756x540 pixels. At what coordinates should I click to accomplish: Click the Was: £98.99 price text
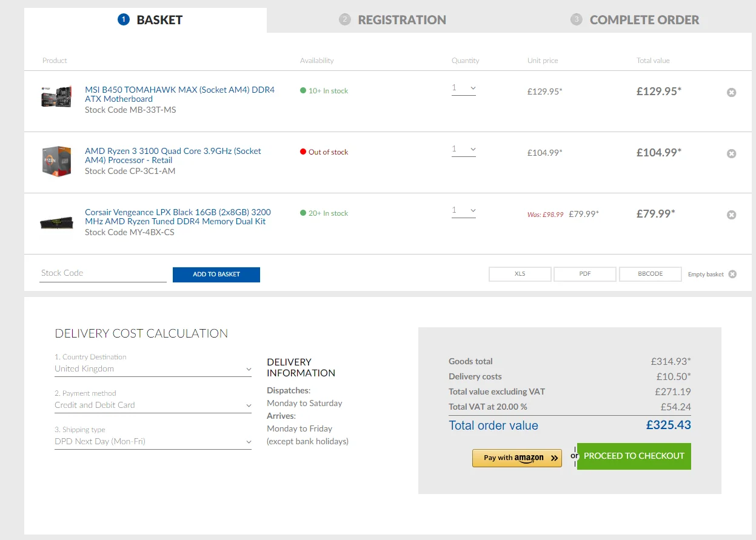click(x=546, y=215)
